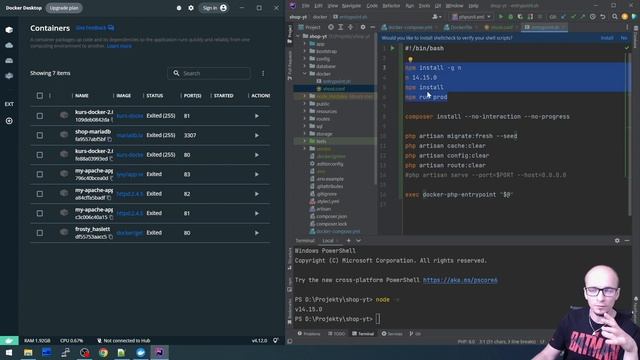Expand the storage folder in project tree
The image size is (640, 360).
tap(304, 133)
